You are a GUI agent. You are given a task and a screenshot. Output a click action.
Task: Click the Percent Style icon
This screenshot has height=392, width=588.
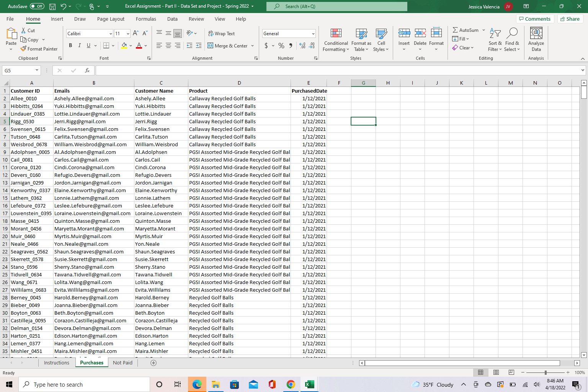click(x=281, y=46)
